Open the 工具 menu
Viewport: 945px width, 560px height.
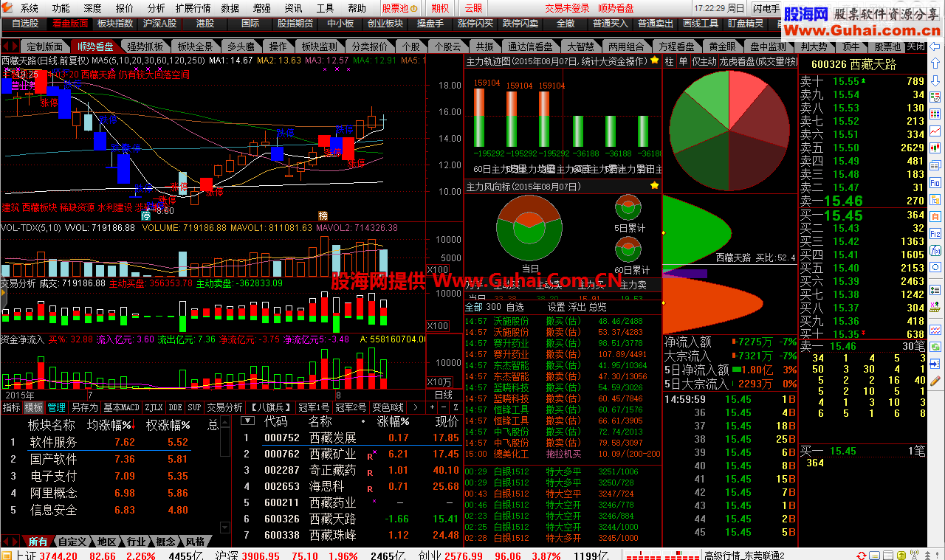[x=325, y=8]
